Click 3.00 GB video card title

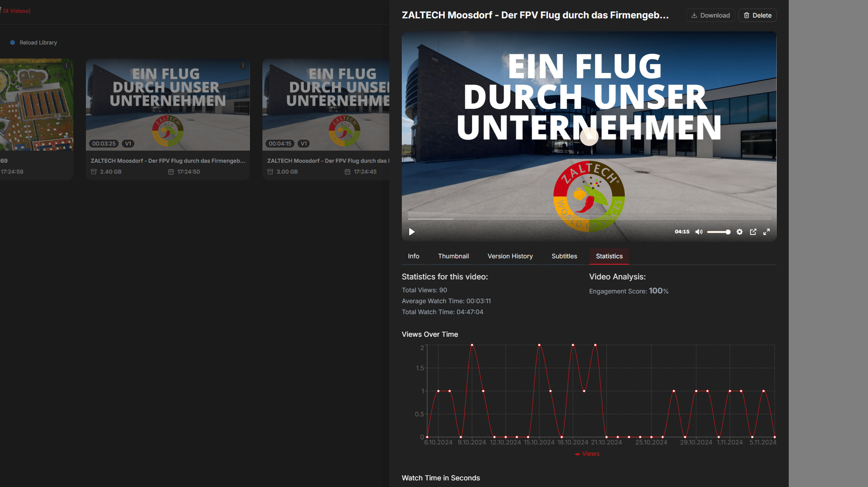tap(328, 161)
